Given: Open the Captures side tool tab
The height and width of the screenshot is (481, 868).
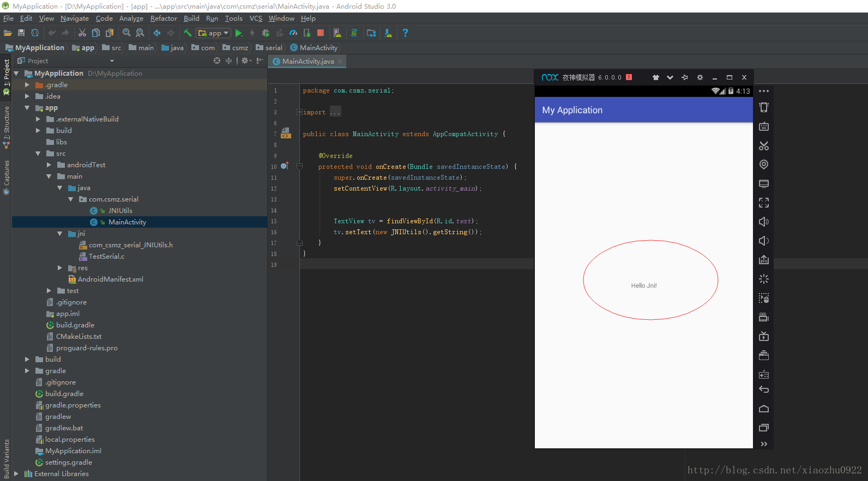Looking at the screenshot, I should (7, 177).
